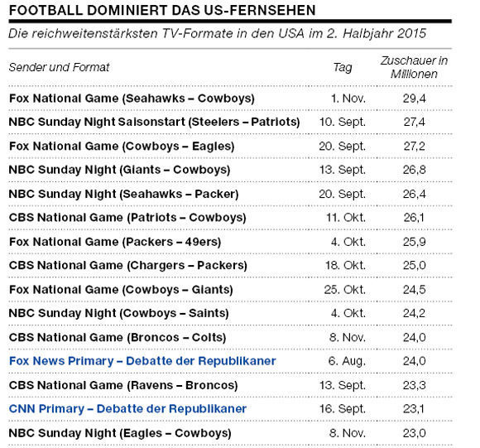Click the Zuschauer in Millionen header
The height and width of the screenshot is (448, 480).
click(414, 67)
